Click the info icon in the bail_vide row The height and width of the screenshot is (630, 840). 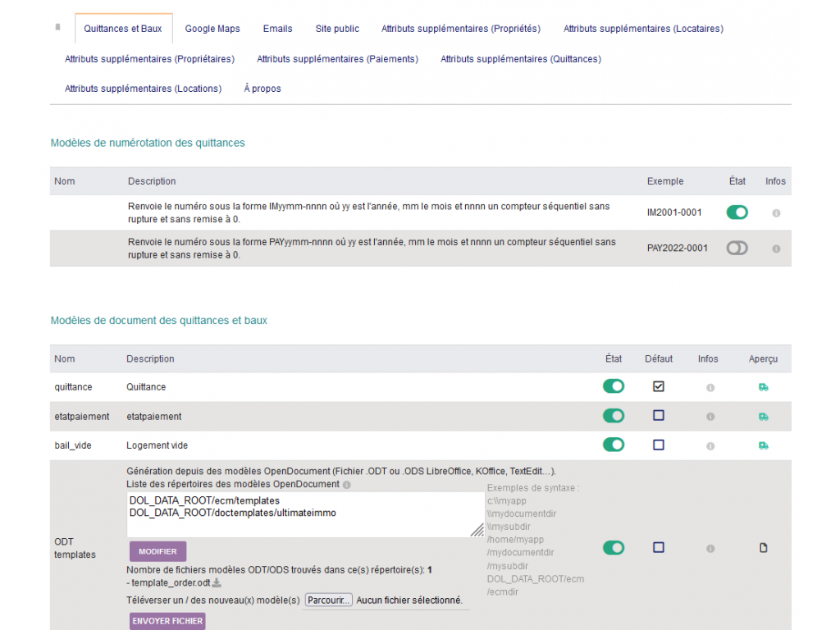click(710, 445)
